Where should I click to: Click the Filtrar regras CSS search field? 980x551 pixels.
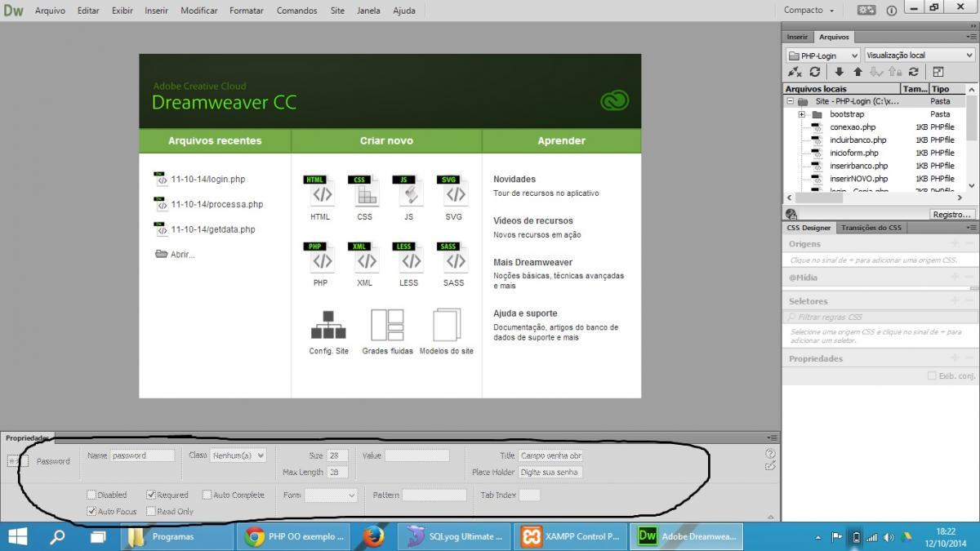point(880,317)
